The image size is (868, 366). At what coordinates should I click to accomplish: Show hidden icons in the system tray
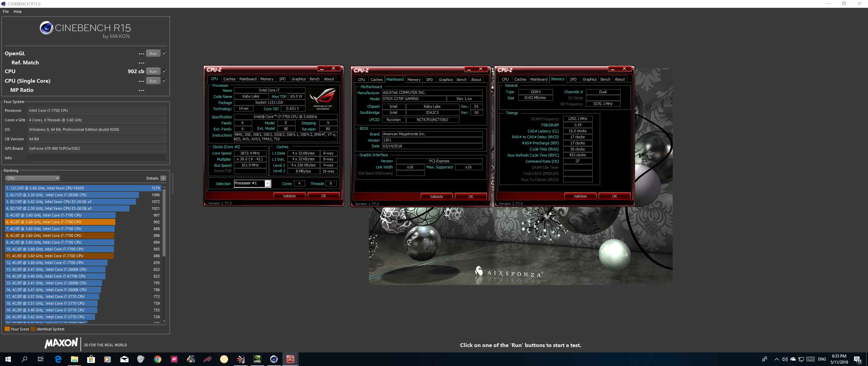tap(776, 359)
